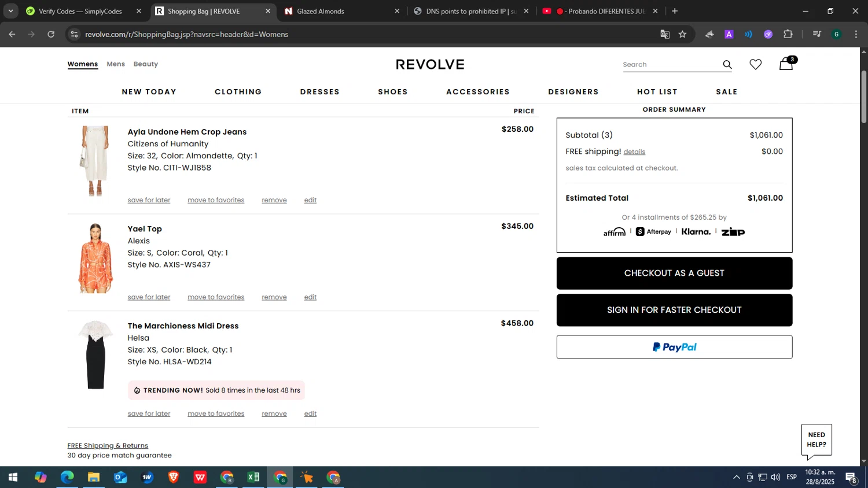Screen dimensions: 868x488
Task: Open favorites via the heart icon
Action: tap(756, 64)
